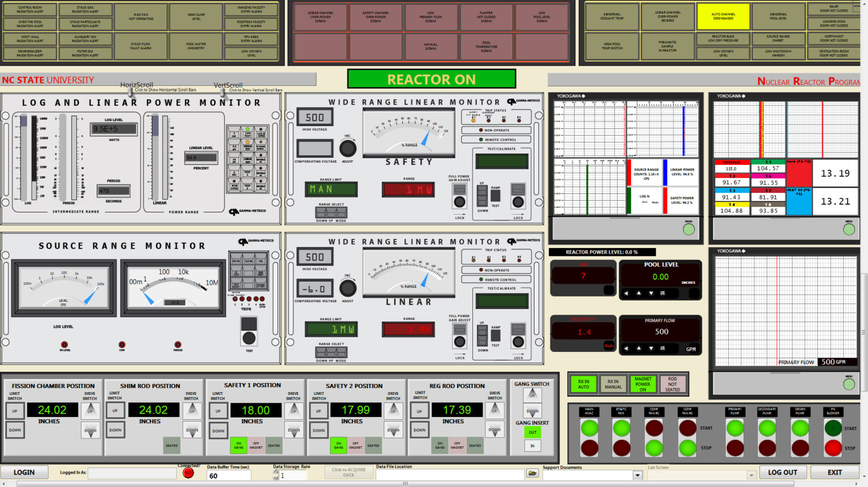Click the INC adjust knob on the Safety monitor
The image size is (868, 487).
(x=348, y=148)
